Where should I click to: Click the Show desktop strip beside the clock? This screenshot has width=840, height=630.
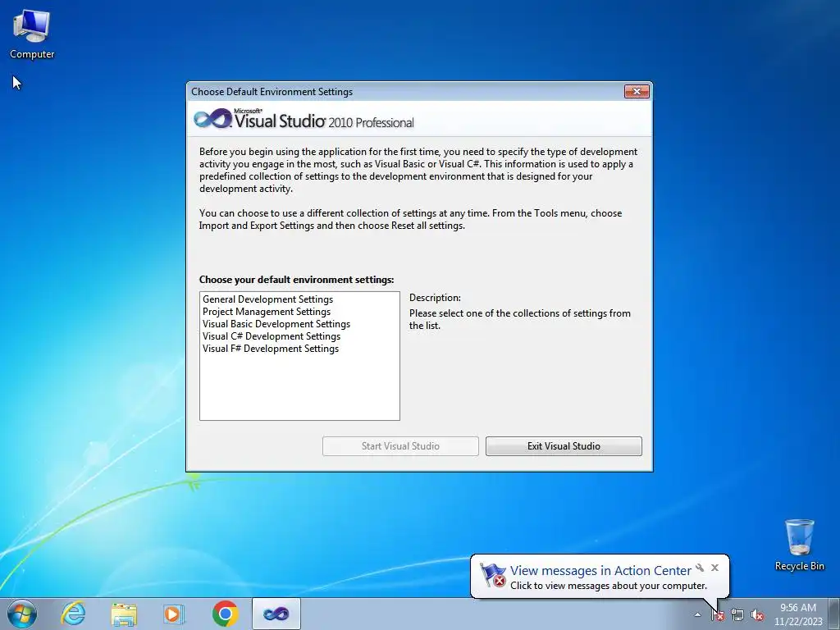(x=834, y=614)
